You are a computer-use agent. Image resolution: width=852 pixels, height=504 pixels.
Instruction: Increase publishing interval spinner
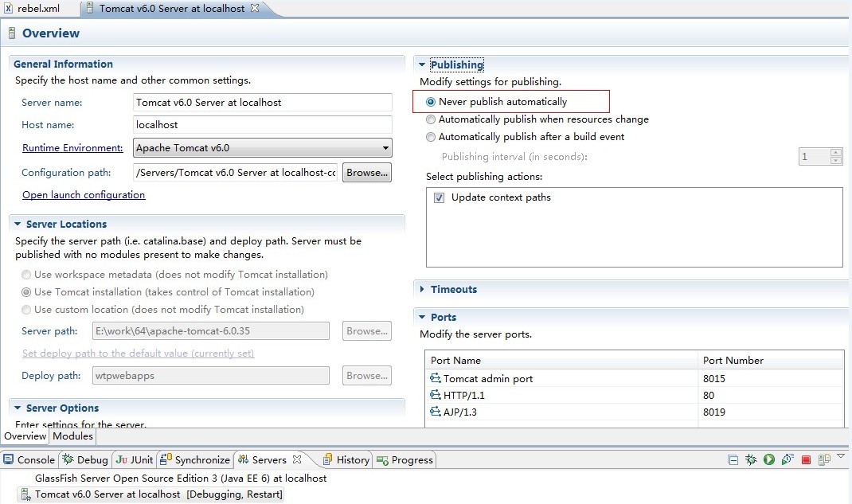tap(836, 153)
